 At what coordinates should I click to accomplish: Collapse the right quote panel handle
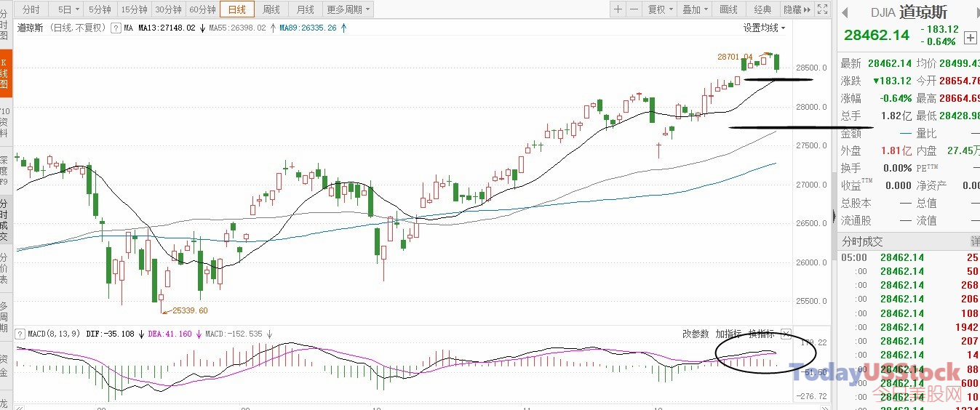(x=834, y=217)
